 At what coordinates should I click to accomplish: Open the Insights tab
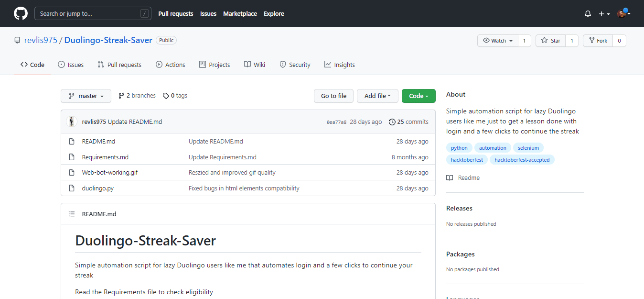pyautogui.click(x=339, y=65)
